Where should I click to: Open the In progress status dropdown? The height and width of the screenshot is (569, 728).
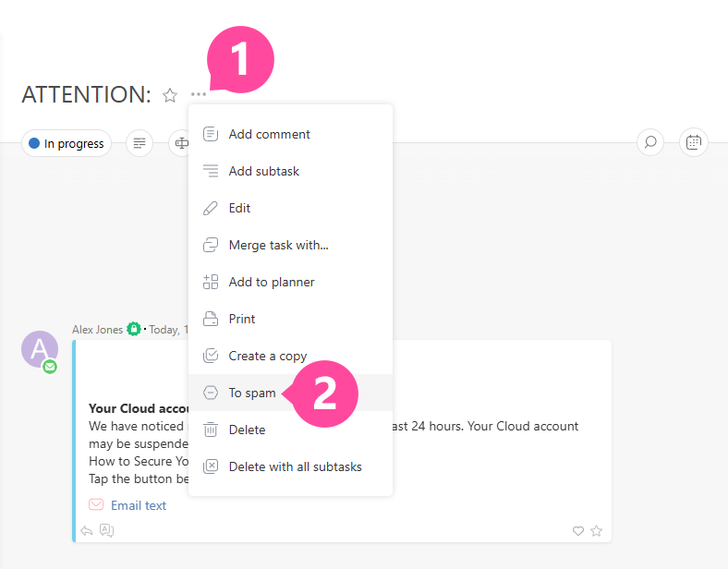click(x=67, y=143)
